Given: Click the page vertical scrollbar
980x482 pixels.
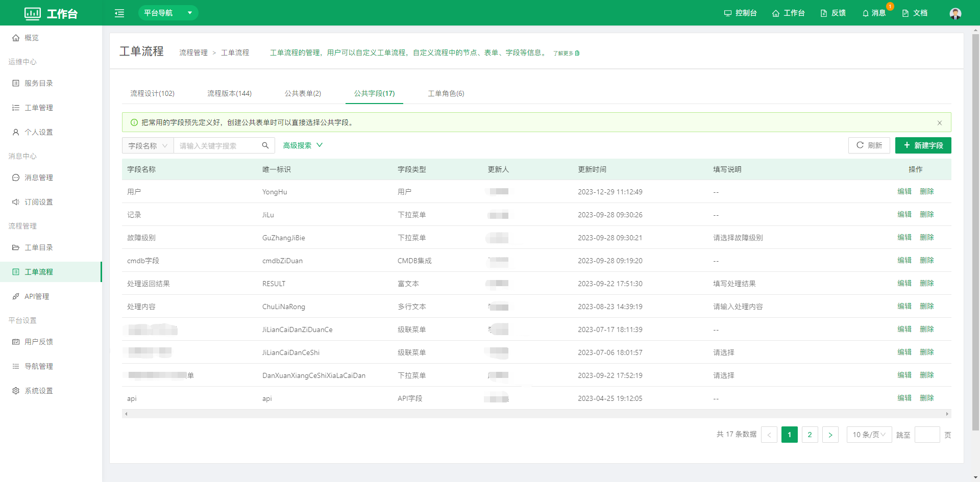Looking at the screenshot, I should coord(975,233).
